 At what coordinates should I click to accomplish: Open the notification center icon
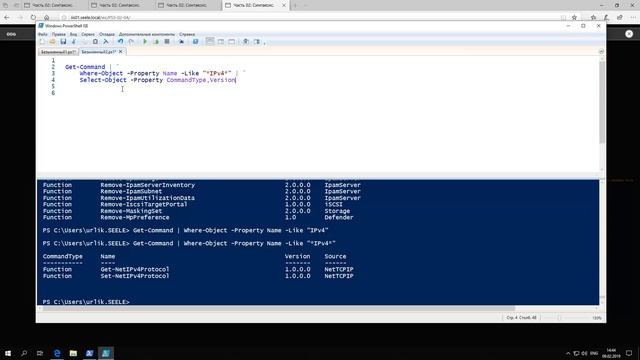coord(629,353)
